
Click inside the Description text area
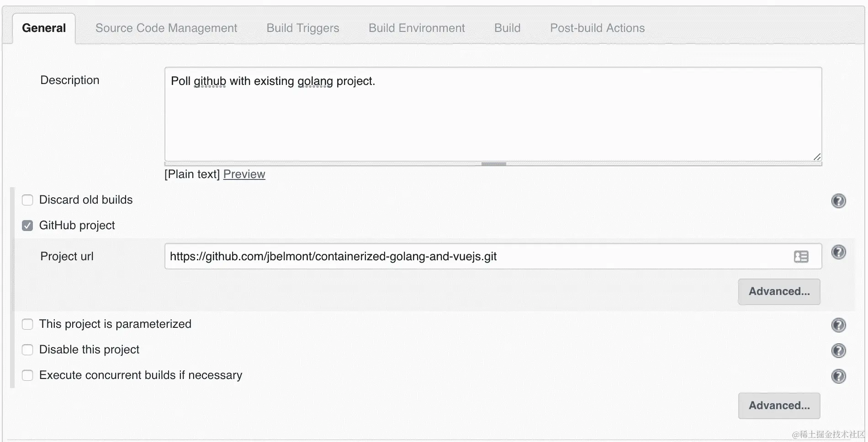492,119
